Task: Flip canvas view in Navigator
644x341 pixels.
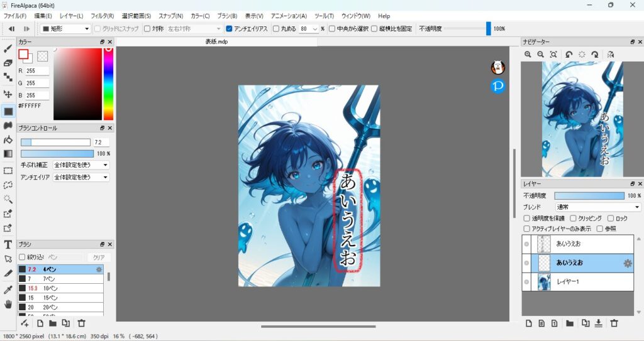Action: 610,54
